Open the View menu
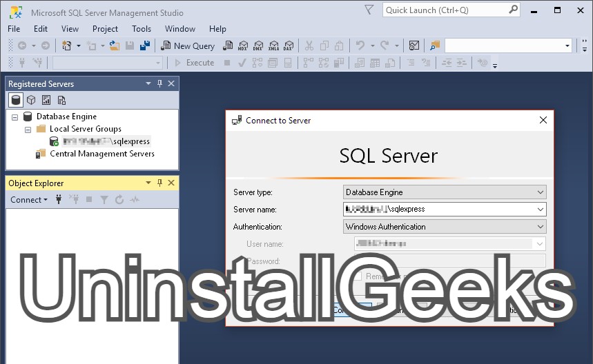This screenshot has width=593, height=364. [x=70, y=29]
